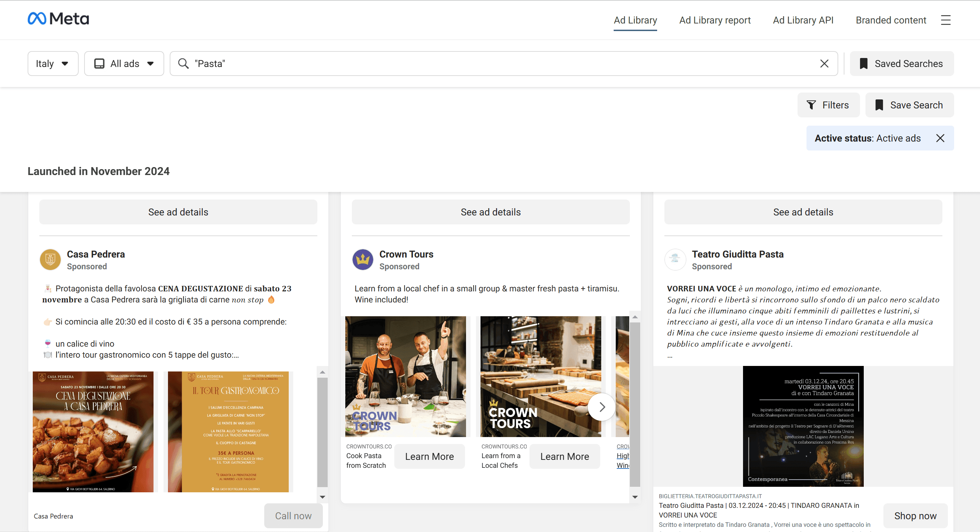Go to Branded content
The height and width of the screenshot is (532, 980).
pos(891,20)
